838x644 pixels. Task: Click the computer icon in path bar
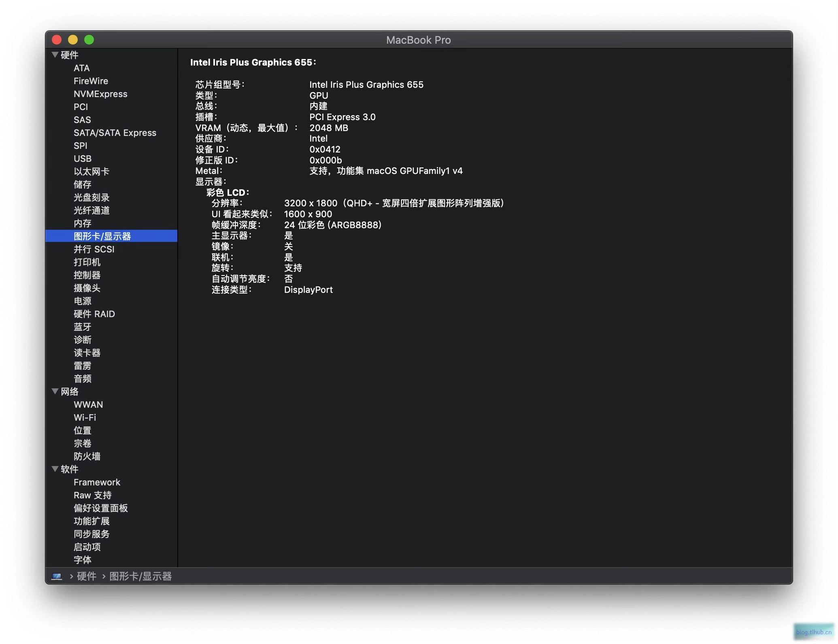tap(57, 576)
